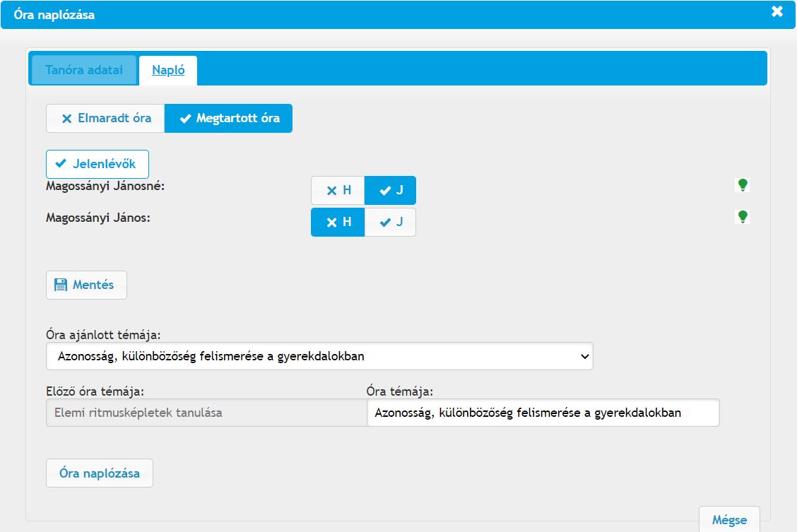
Task: Cancel with the Mégse button
Action: click(x=729, y=520)
